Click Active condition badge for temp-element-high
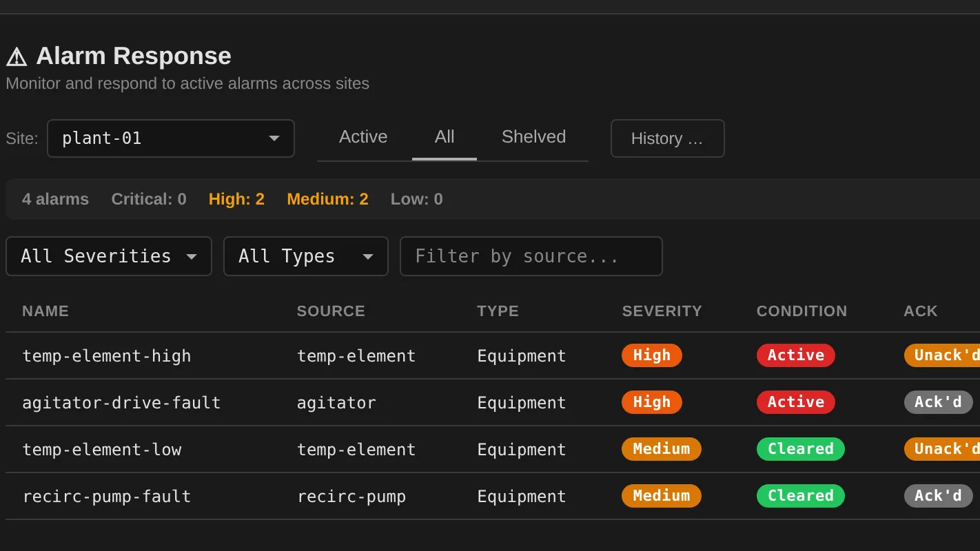This screenshot has width=980, height=551. (x=796, y=355)
